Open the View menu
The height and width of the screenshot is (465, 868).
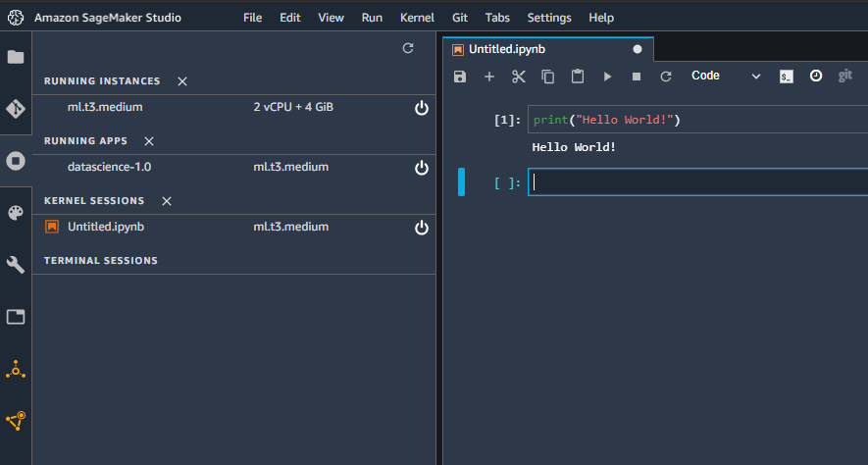click(x=332, y=18)
